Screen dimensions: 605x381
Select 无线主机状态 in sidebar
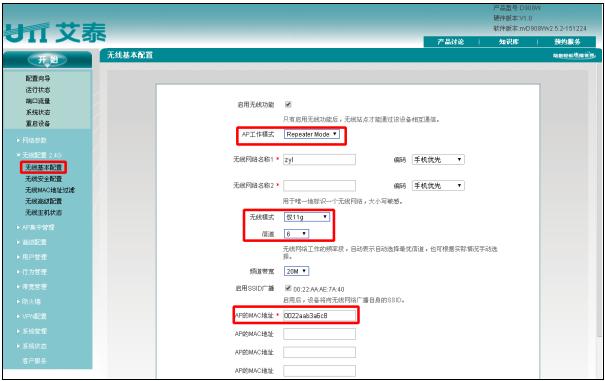coord(44,212)
